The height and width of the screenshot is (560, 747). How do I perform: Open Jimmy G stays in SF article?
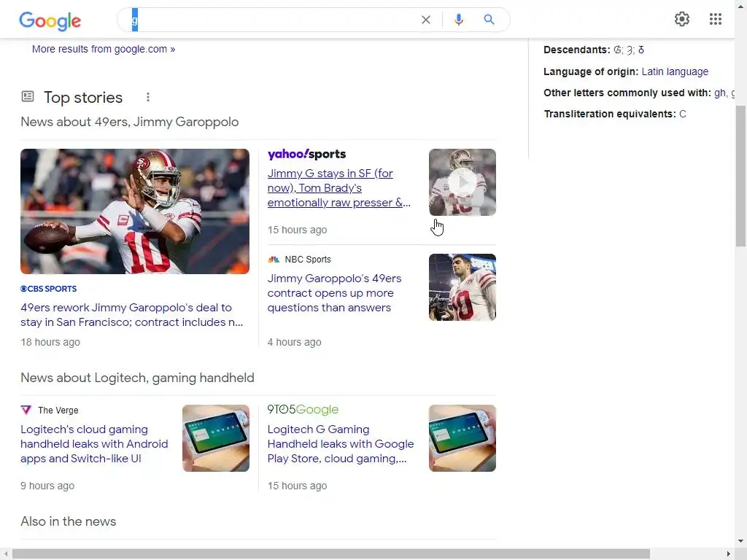(338, 188)
